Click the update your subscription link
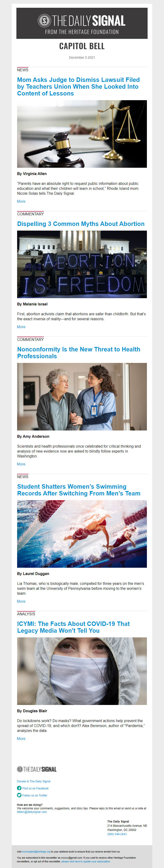Image resolution: width=164 pixels, height=868 pixels. pos(86,862)
